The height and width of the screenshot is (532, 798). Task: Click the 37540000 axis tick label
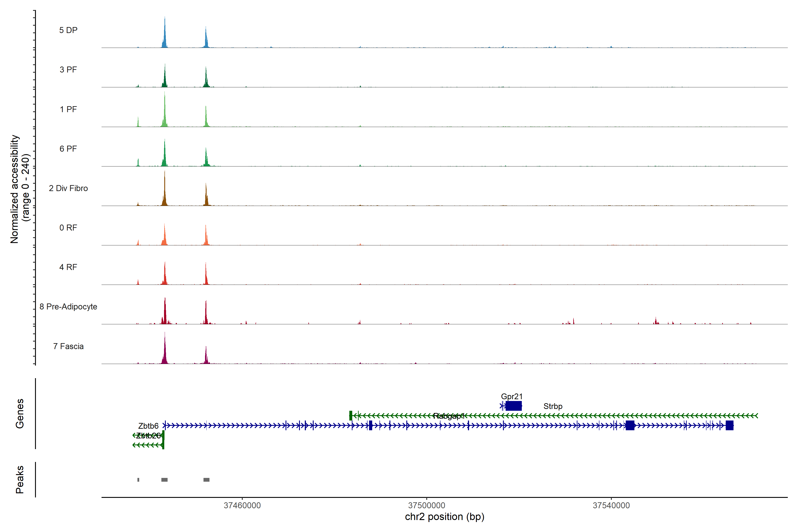pos(611,506)
